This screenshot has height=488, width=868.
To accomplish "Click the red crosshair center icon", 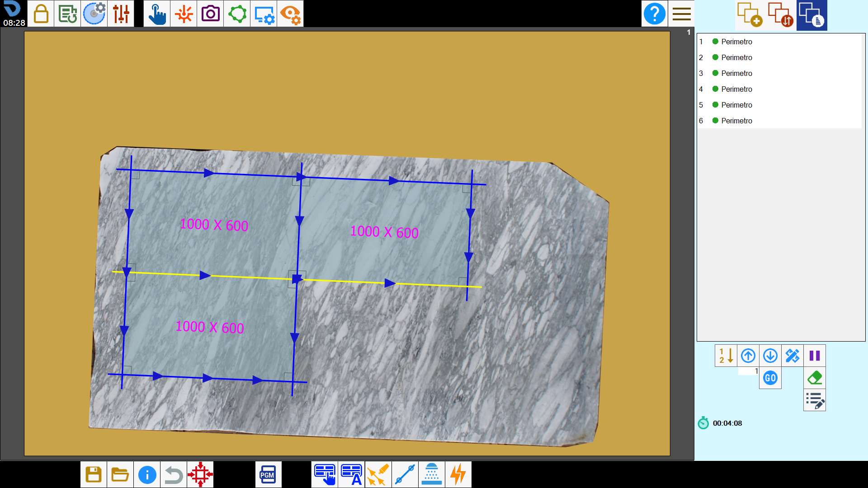I will pyautogui.click(x=200, y=474).
